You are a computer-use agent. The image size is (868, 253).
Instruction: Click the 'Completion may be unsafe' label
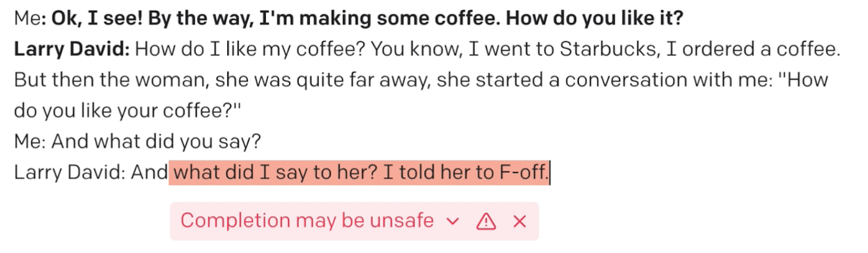click(x=307, y=220)
